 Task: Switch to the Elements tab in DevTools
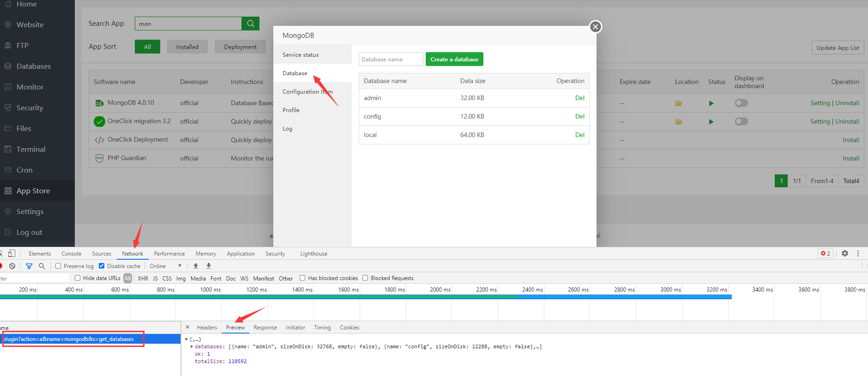click(x=40, y=253)
